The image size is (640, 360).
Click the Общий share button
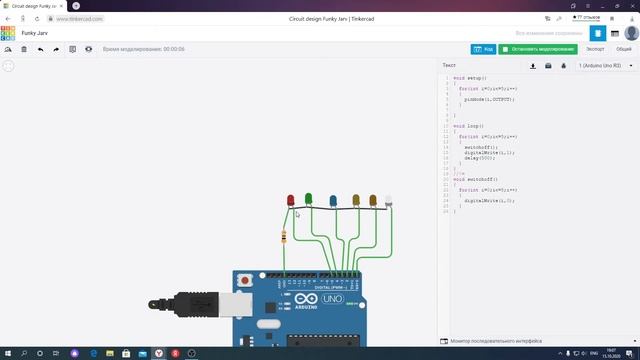tap(624, 49)
